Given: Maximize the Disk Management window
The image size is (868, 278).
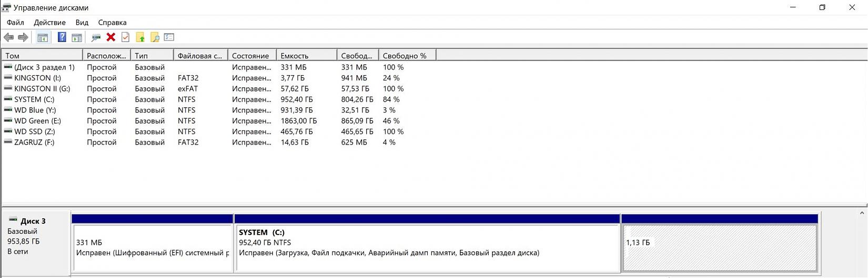Looking at the screenshot, I should 822,7.
